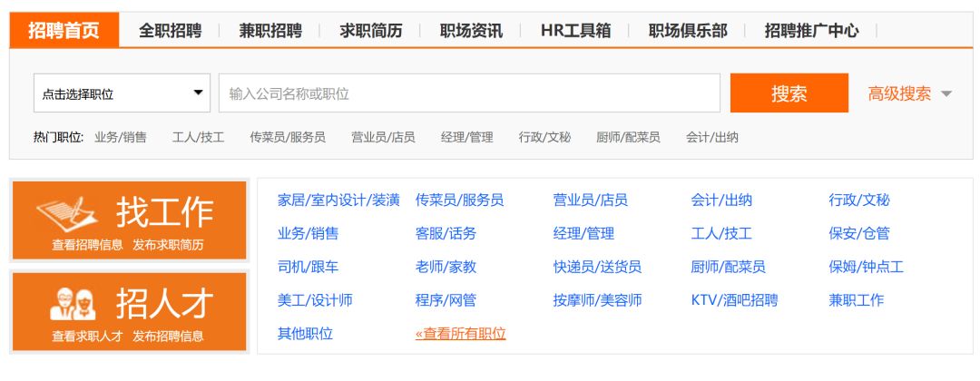Screen dimensions: 980x381
Task: Browse 美工/设计师 jobs
Action: pyautogui.click(x=315, y=299)
